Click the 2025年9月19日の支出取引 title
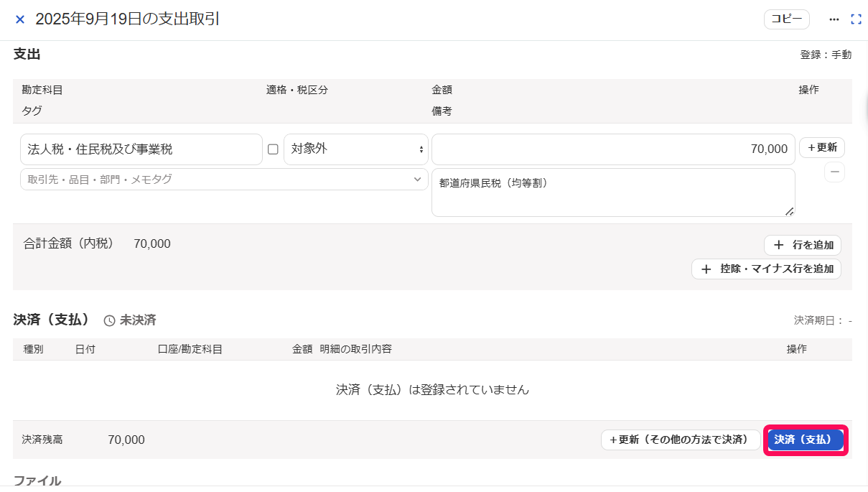 128,19
